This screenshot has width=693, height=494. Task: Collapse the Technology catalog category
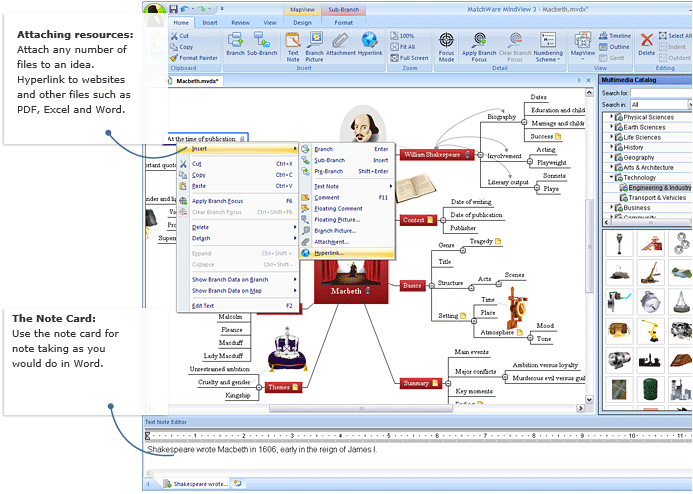coord(612,177)
